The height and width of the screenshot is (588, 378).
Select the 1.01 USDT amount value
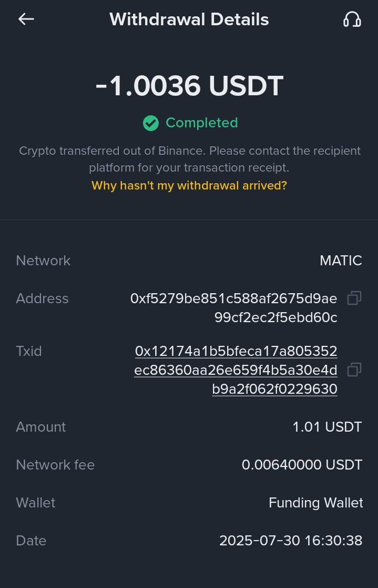click(327, 427)
